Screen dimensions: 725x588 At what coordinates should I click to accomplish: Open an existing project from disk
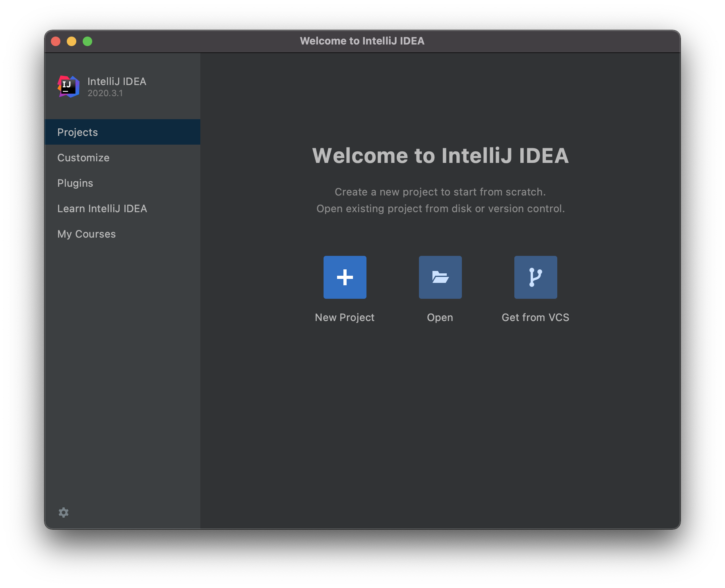coord(440,277)
